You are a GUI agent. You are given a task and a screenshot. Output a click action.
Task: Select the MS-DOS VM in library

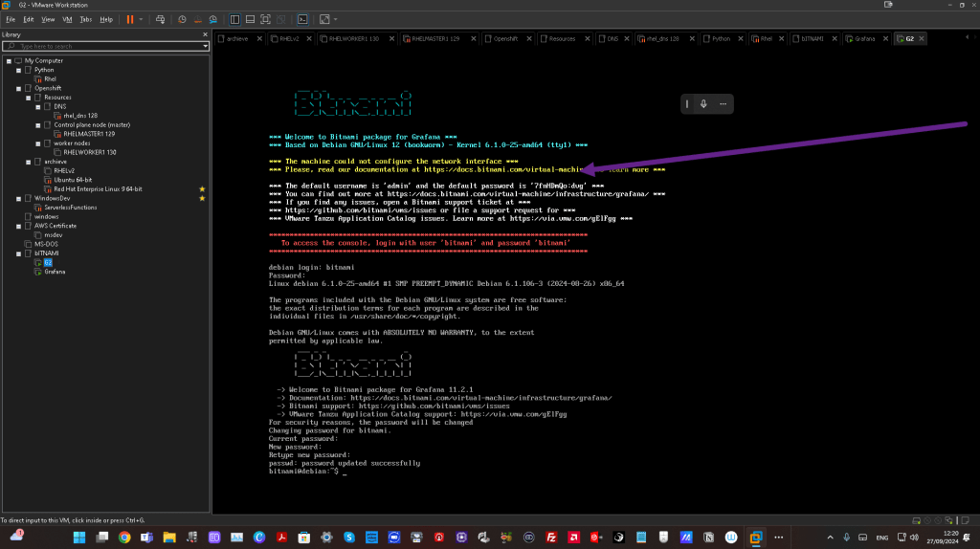(x=46, y=244)
